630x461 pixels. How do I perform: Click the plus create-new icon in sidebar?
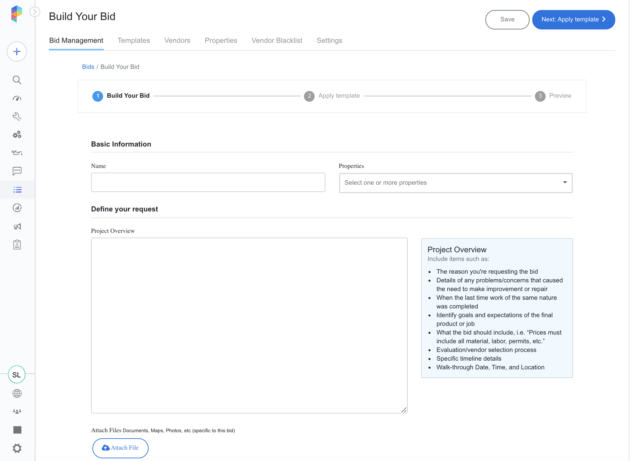click(x=16, y=51)
